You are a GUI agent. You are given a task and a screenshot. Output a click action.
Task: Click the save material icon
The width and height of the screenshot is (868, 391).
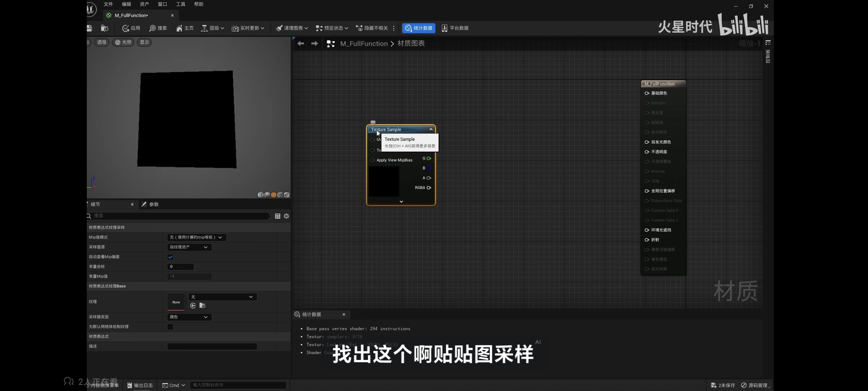click(x=89, y=28)
